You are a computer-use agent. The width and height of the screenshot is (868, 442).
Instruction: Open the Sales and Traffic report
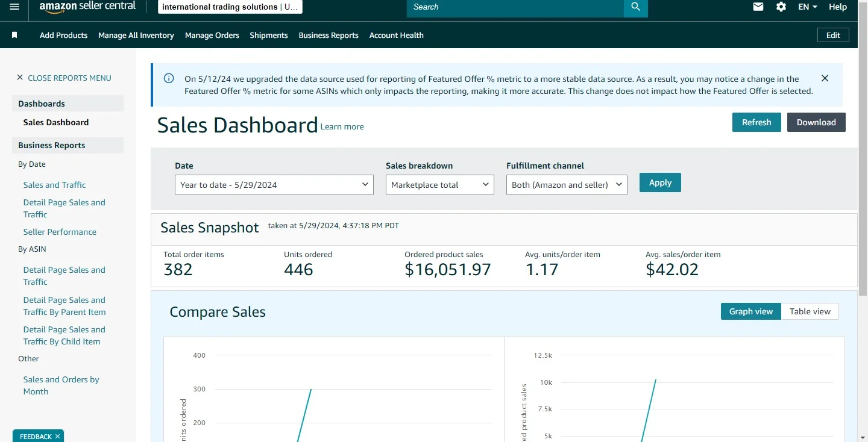click(54, 185)
